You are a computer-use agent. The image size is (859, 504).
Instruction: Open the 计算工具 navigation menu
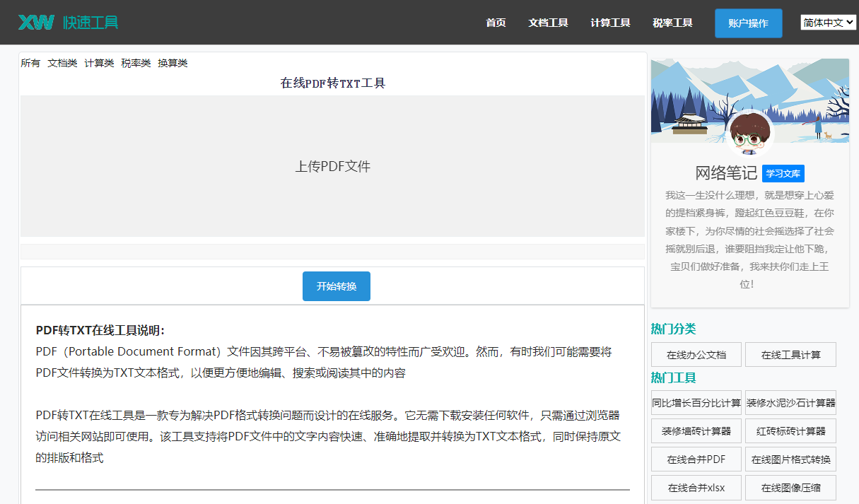tap(610, 23)
